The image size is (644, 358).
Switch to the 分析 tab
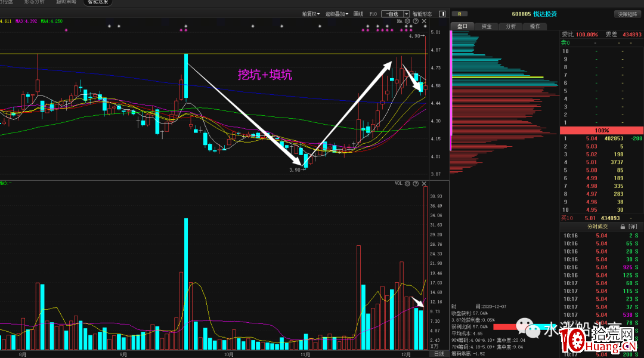510,26
